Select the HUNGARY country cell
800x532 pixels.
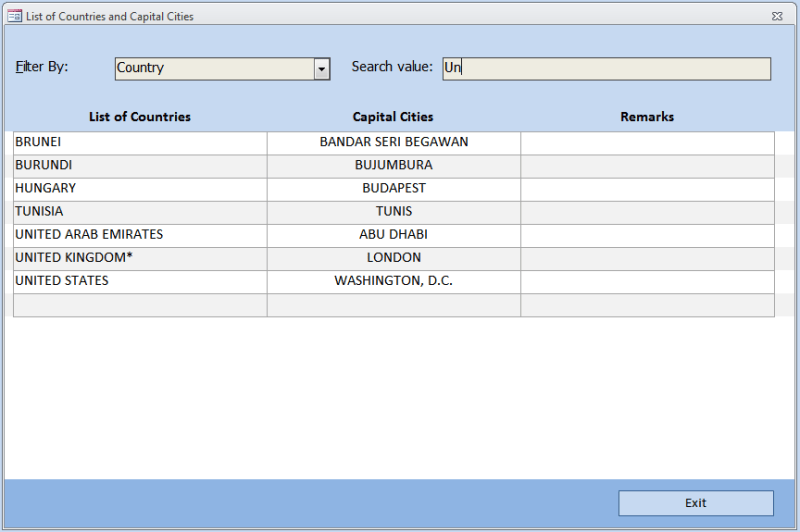140,189
